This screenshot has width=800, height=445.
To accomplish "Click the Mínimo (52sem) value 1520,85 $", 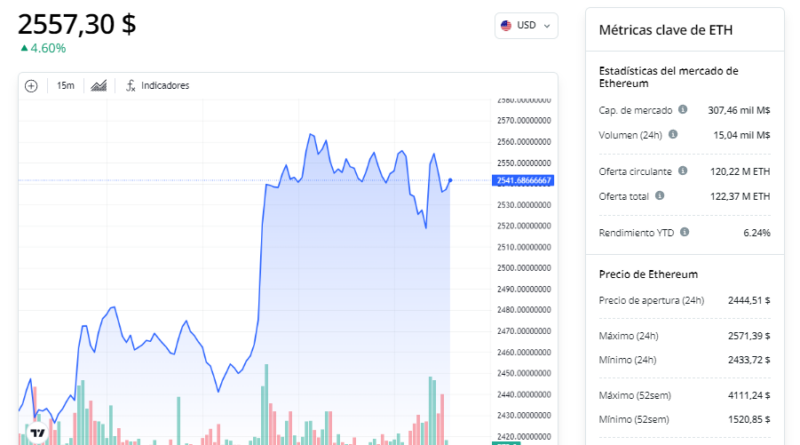I will [746, 419].
